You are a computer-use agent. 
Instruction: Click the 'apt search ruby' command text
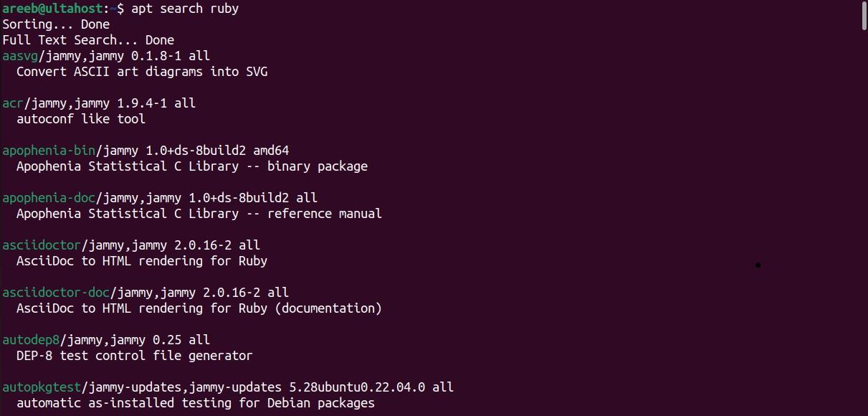[185, 9]
